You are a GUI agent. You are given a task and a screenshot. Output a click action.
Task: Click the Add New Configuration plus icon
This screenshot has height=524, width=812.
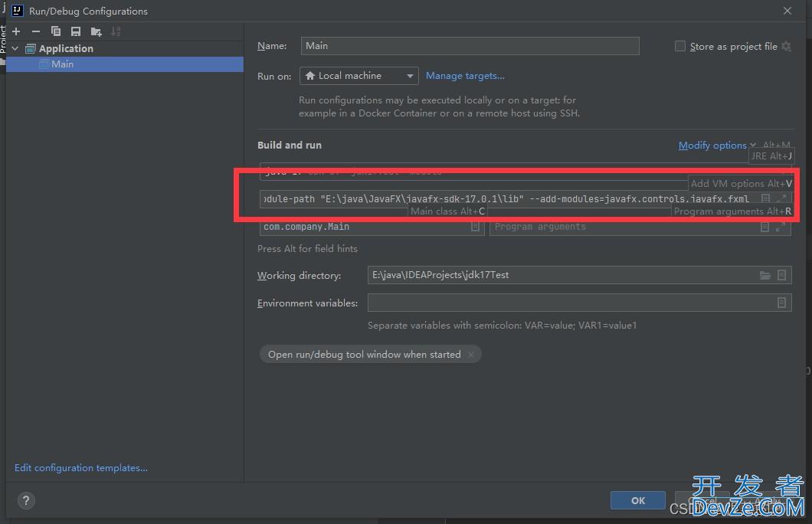click(16, 31)
